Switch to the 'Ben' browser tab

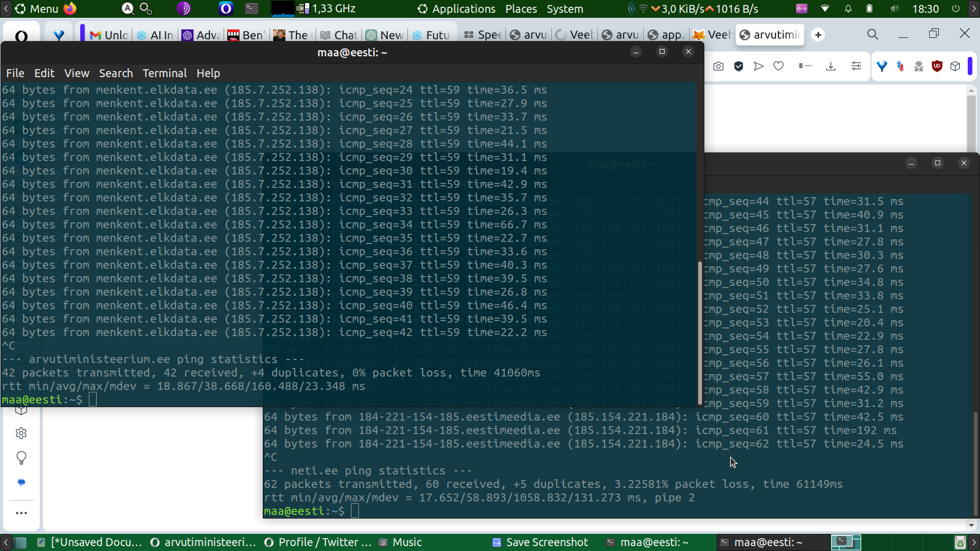tap(246, 35)
